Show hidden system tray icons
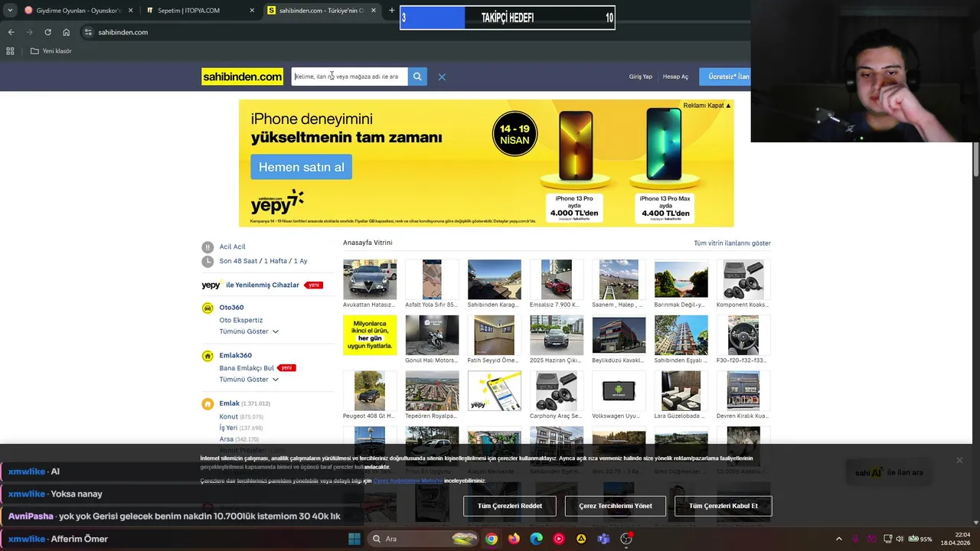 (838, 539)
